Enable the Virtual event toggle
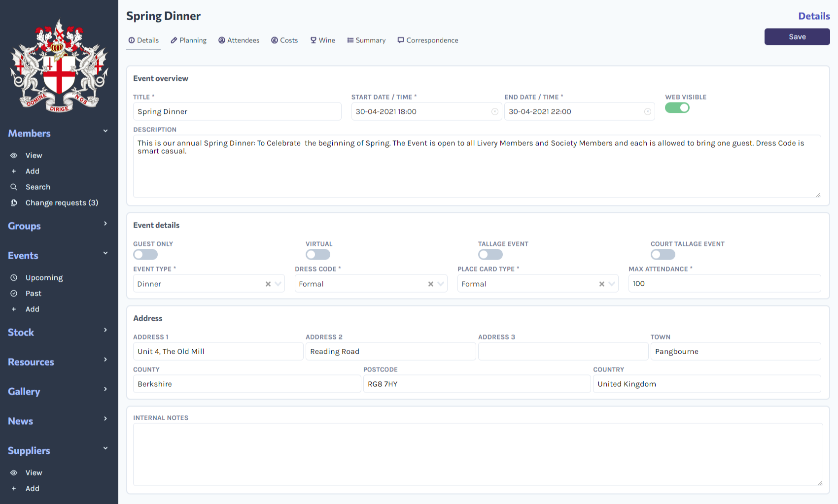This screenshot has height=504, width=838. pos(317,254)
